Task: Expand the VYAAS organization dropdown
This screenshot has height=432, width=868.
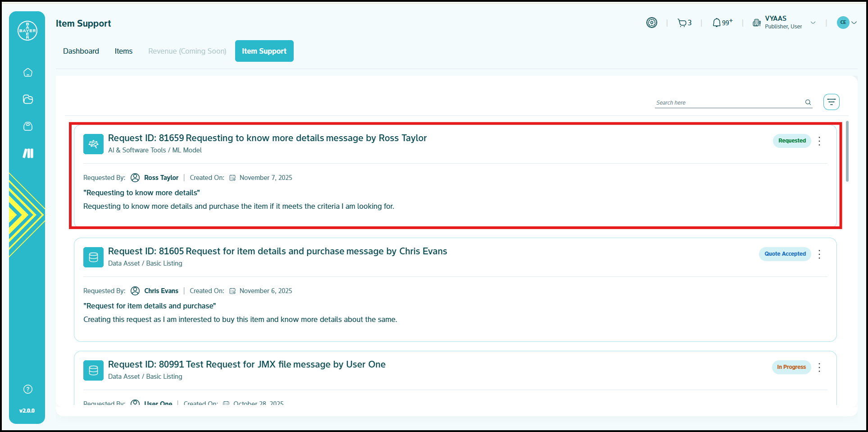Action: click(813, 23)
